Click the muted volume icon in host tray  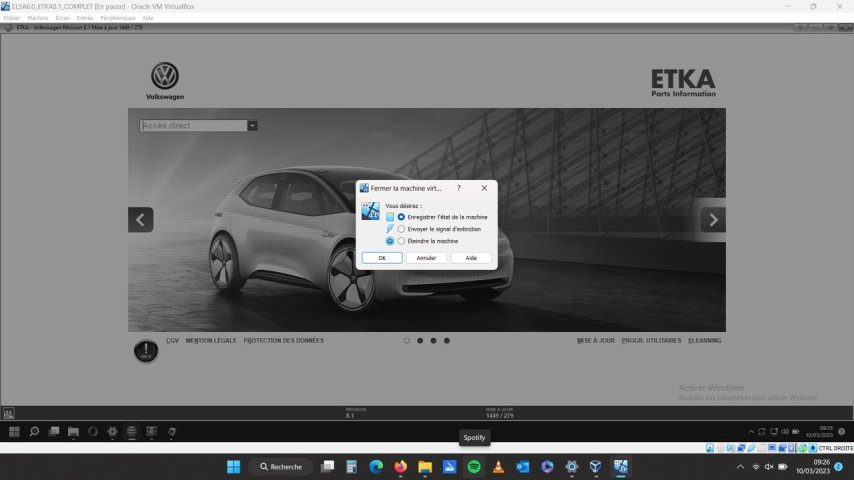[x=769, y=467]
